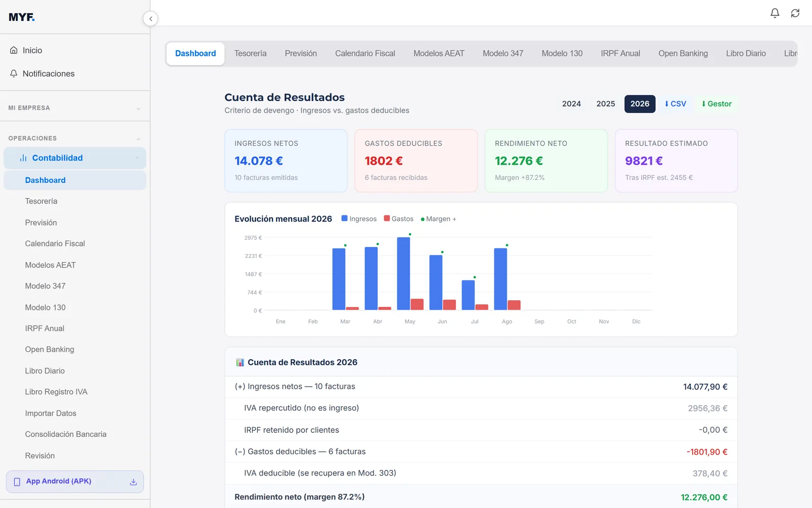
Task: Expand the MI EMPRESA section
Action: point(75,108)
